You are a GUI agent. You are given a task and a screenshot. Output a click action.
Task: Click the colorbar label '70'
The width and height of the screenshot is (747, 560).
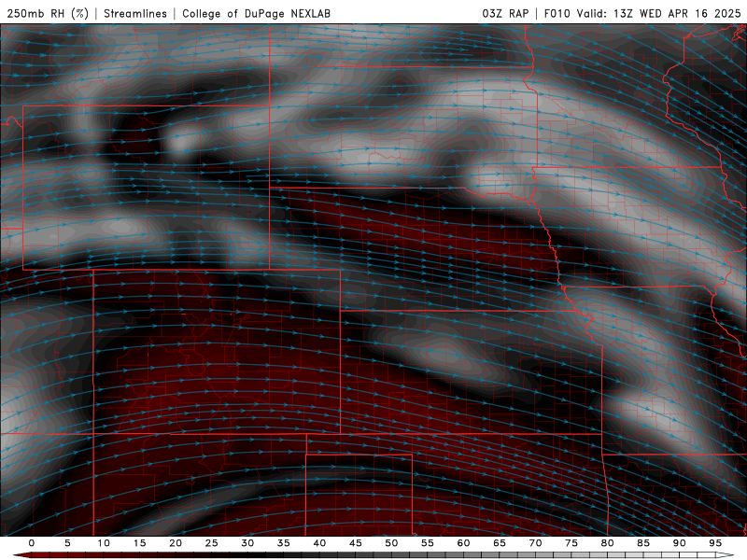(x=535, y=543)
